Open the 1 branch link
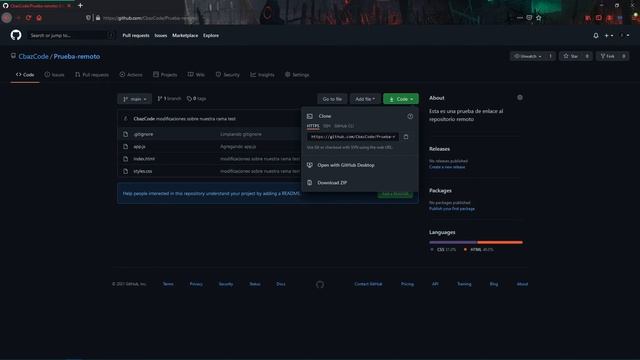 [x=169, y=99]
